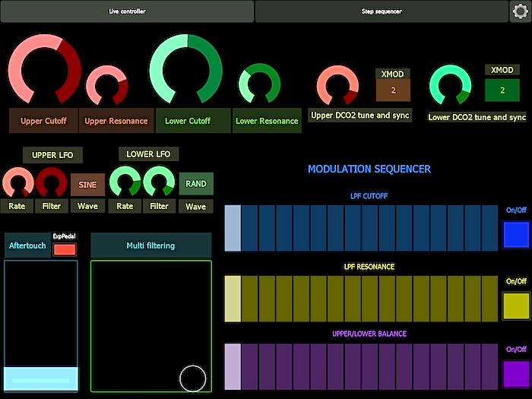
Task: Click the Upper Cutoff label
Action: pyautogui.click(x=44, y=121)
